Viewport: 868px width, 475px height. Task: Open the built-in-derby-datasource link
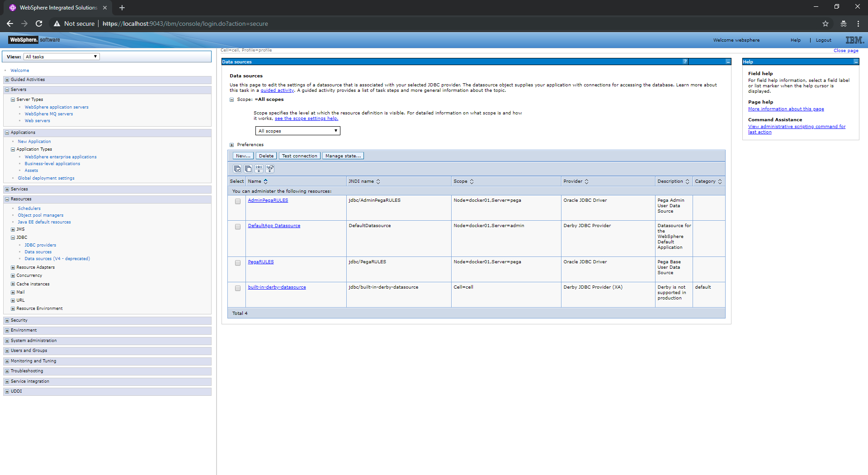[277, 287]
